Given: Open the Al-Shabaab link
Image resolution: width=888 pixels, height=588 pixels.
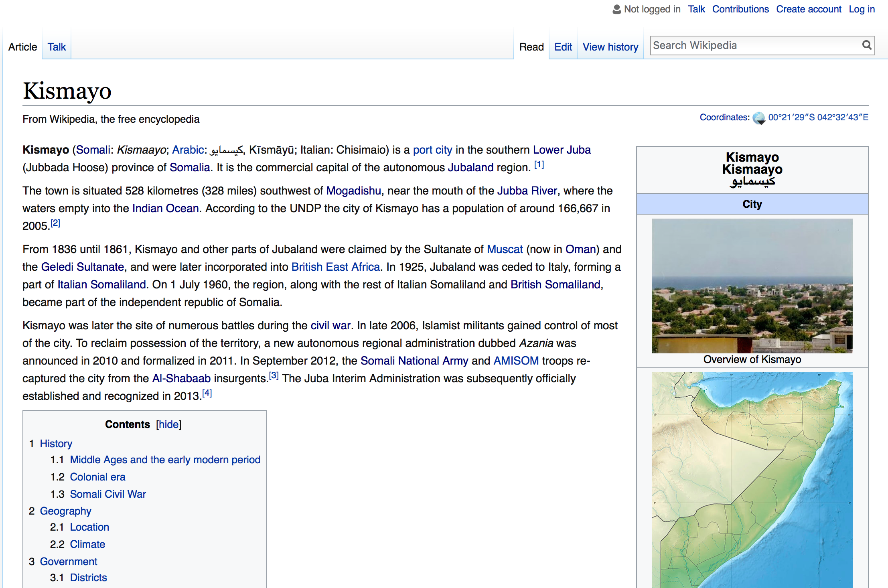Looking at the screenshot, I should click(x=181, y=378).
